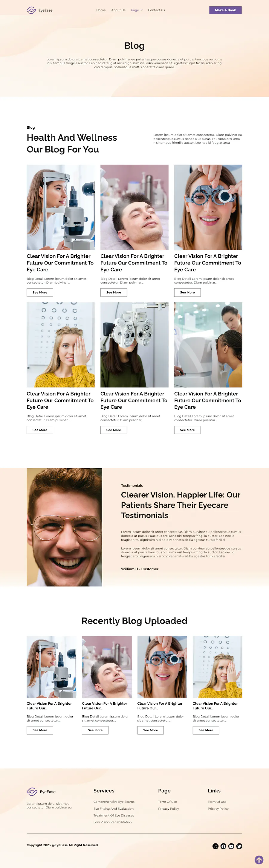Open Low Vision Rehabilitation footer link
This screenshot has height=868, width=269.
pos(112,822)
